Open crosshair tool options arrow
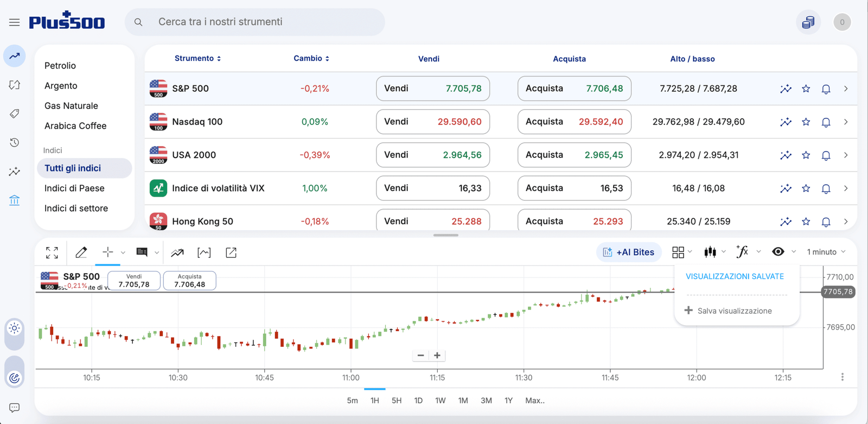Screen dimensions: 868x424 pos(123,252)
